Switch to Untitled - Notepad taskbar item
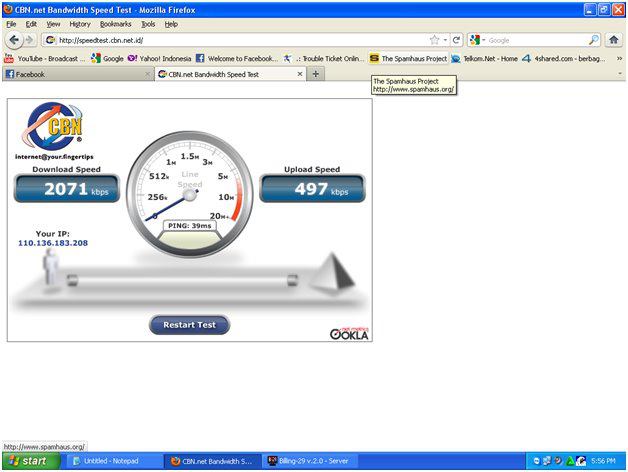The height and width of the screenshot is (472, 628). [x=114, y=461]
